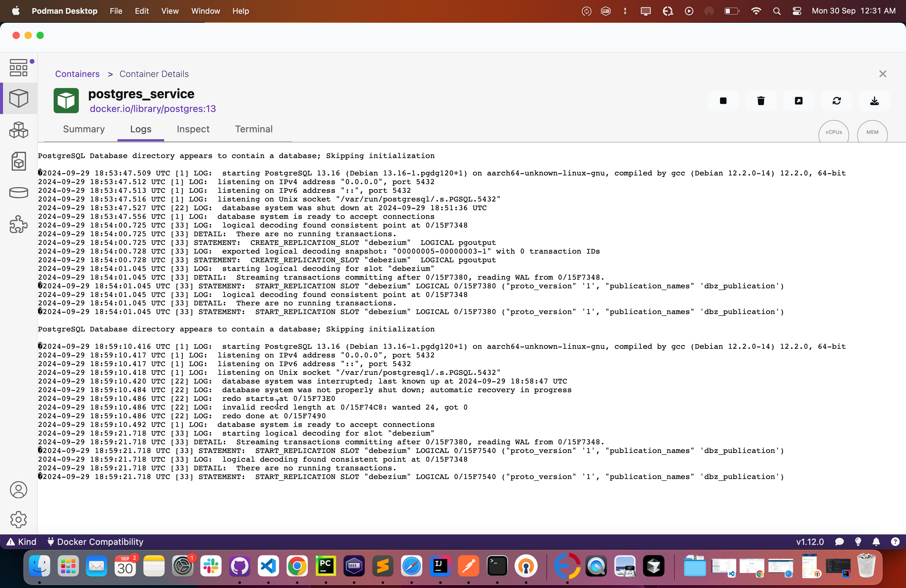Click log line 'redo starts at 0/15F73E0'
Image resolution: width=906 pixels, height=588 pixels.
[187, 399]
